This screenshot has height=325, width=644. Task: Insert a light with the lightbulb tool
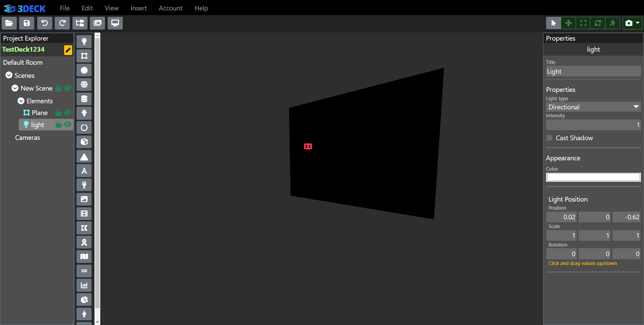84,42
